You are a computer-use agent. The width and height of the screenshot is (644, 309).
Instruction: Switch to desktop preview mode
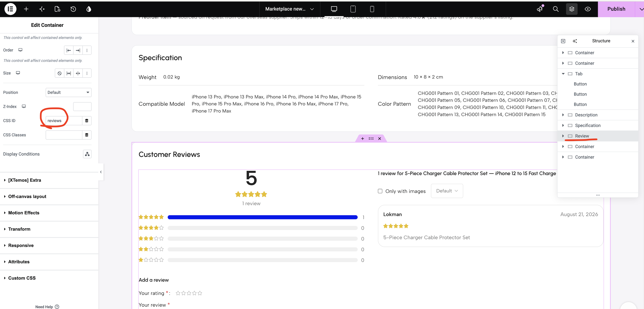coord(334,9)
